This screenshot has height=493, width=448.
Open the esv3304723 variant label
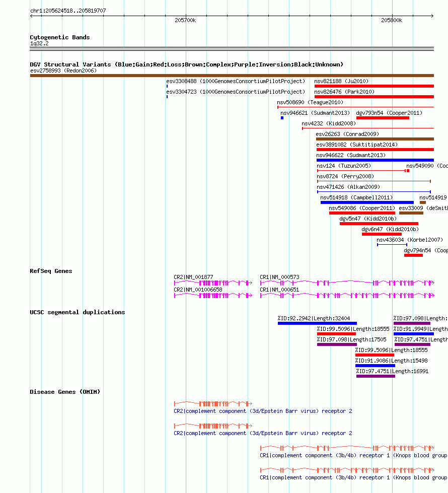pos(236,92)
